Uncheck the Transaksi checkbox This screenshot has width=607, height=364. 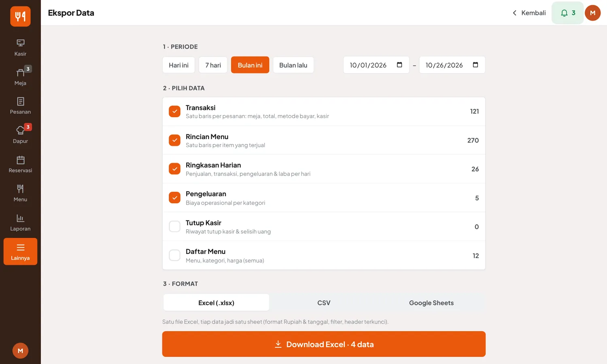click(174, 111)
